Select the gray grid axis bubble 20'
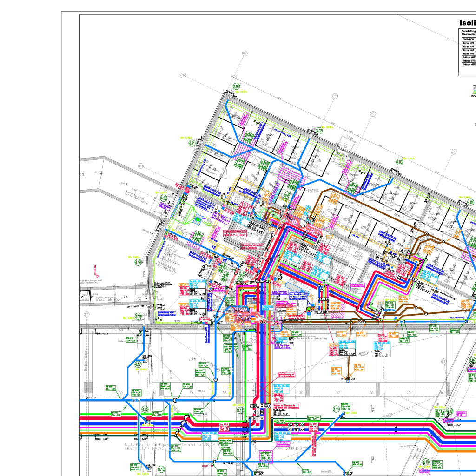Image resolution: width=476 pixels, height=476 pixels. pos(373,114)
